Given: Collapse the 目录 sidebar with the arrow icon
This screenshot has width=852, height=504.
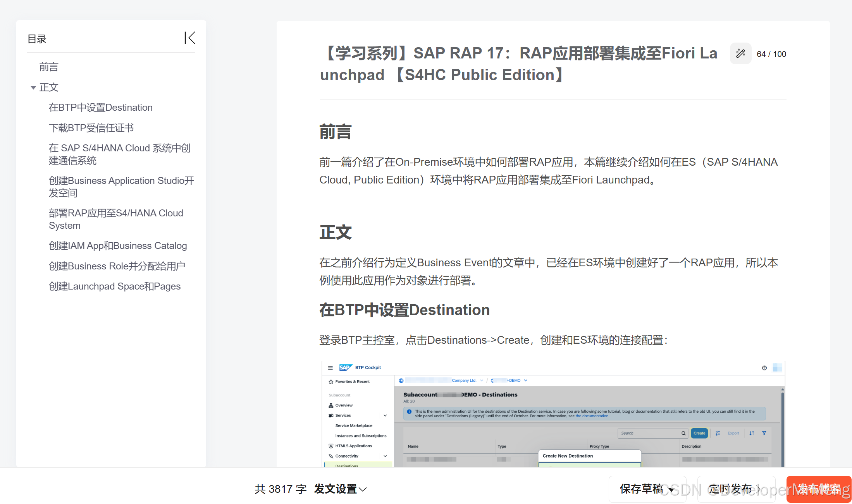Looking at the screenshot, I should click(189, 38).
